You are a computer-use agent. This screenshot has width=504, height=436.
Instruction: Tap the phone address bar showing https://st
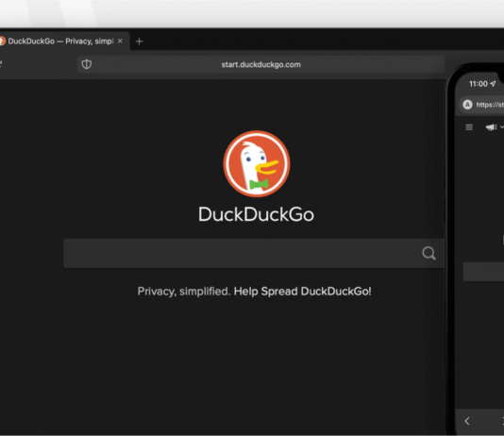[481, 105]
